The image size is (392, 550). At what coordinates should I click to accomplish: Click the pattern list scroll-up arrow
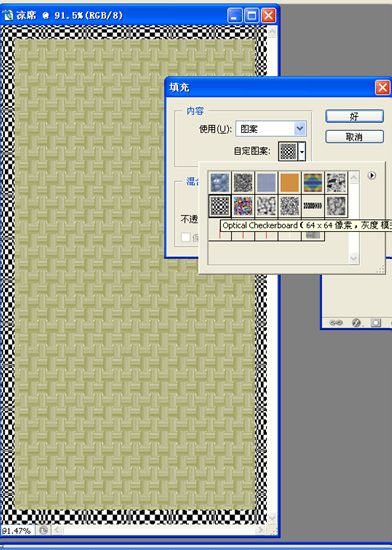(x=354, y=177)
